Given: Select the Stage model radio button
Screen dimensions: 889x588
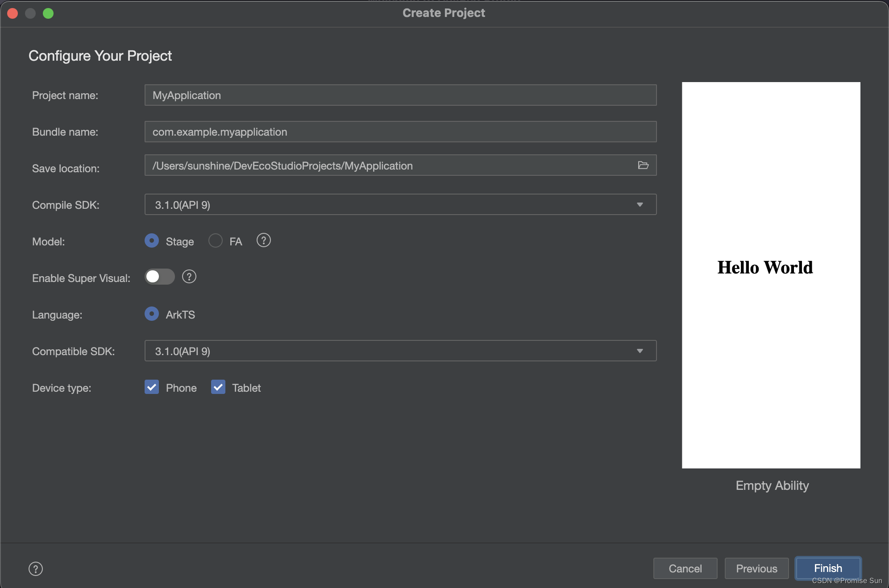Looking at the screenshot, I should pos(152,241).
